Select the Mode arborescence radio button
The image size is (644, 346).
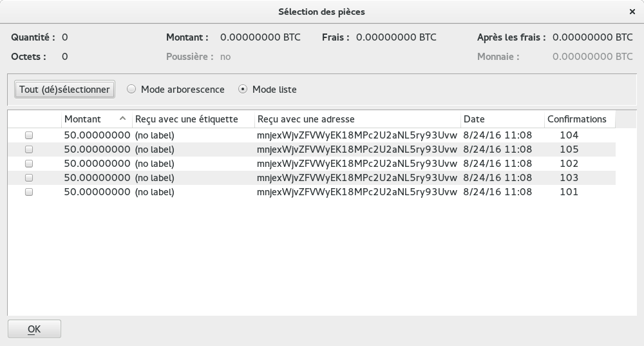pos(131,90)
